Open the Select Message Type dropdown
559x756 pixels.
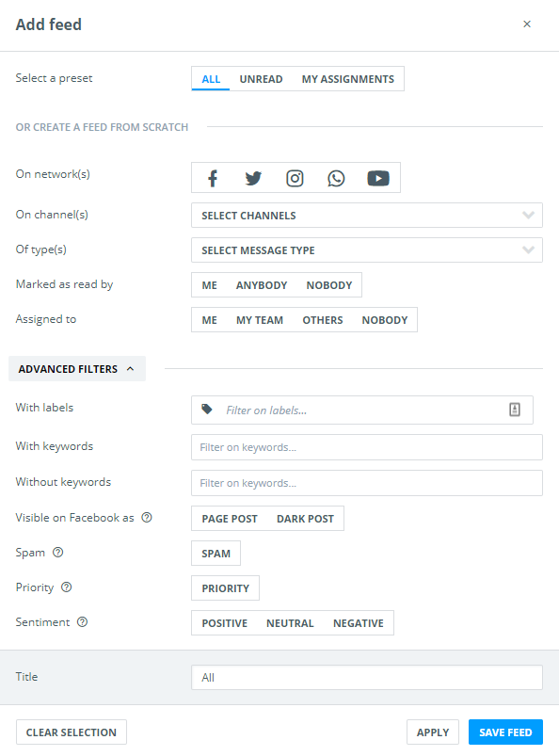pyautogui.click(x=367, y=250)
